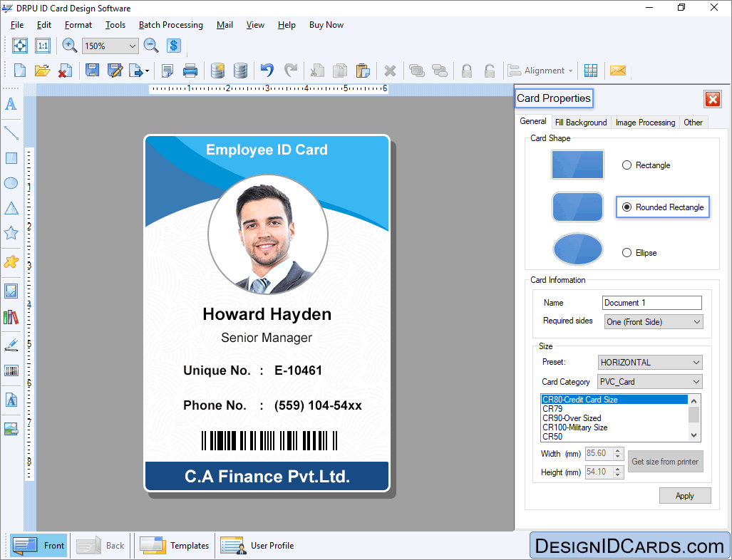732x560 pixels.
Task: Click the print icon in the toolbar
Action: [190, 71]
